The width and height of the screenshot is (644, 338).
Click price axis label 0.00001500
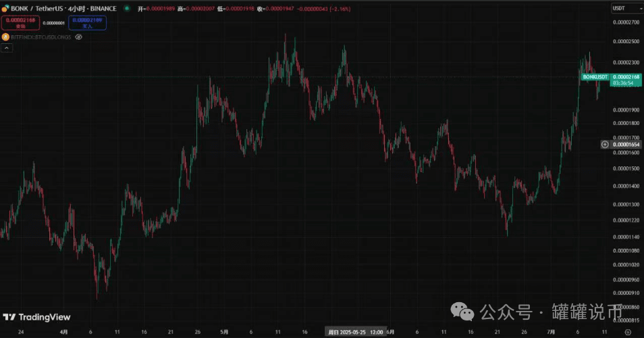click(626, 168)
